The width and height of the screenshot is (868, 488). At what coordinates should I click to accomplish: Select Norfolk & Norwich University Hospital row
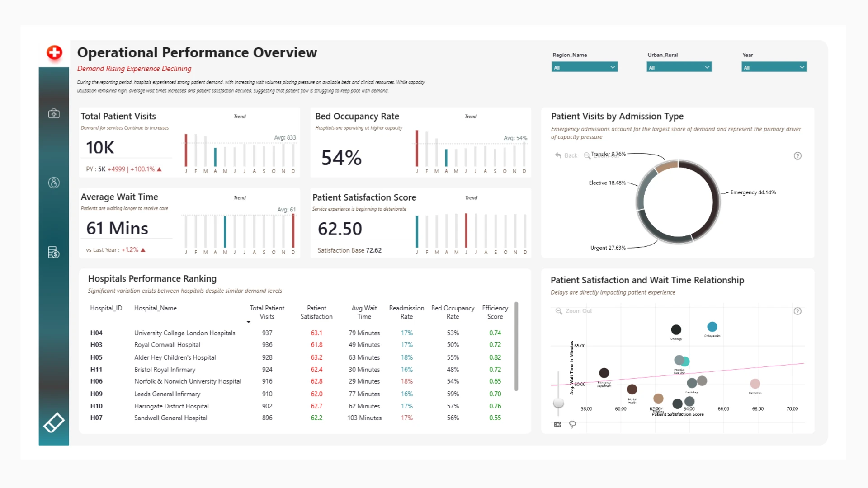(298, 381)
